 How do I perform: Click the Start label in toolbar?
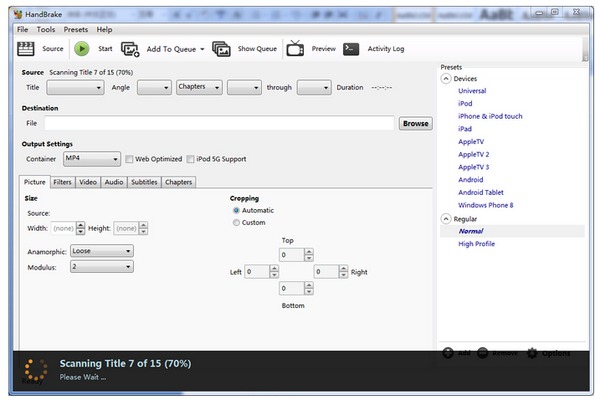pos(105,49)
